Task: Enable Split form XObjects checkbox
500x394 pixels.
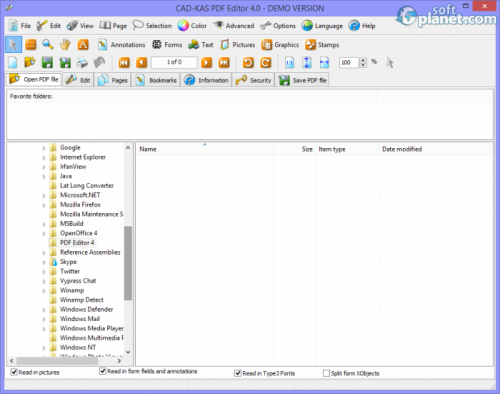Action: pos(326,373)
